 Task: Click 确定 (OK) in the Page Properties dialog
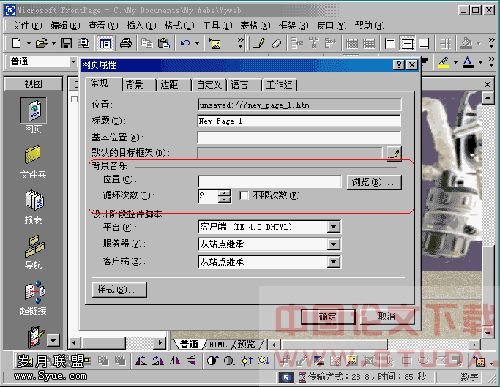pos(328,316)
